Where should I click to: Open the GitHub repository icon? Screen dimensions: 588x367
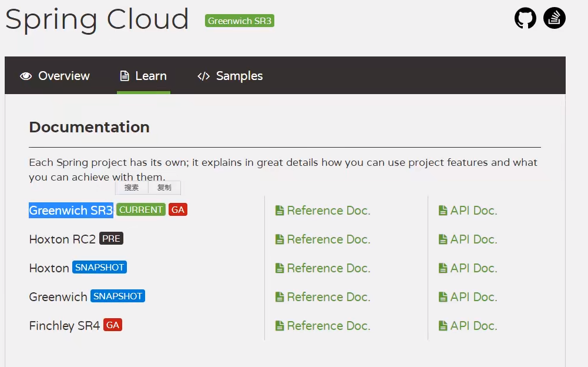click(x=525, y=18)
